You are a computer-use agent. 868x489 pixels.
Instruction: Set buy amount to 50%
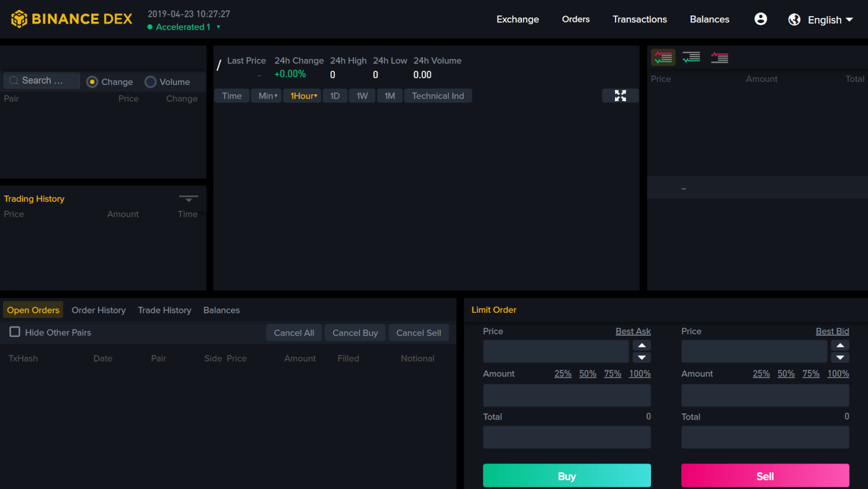coord(588,374)
